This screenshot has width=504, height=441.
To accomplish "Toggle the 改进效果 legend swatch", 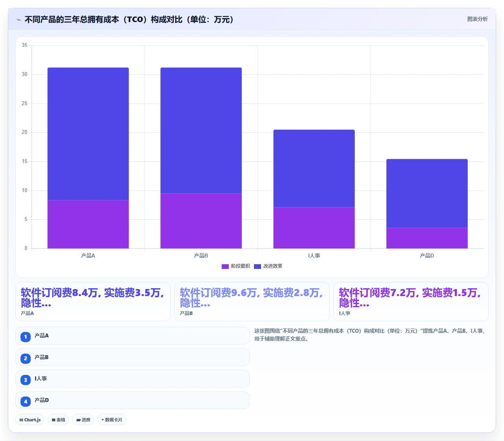I will (258, 267).
